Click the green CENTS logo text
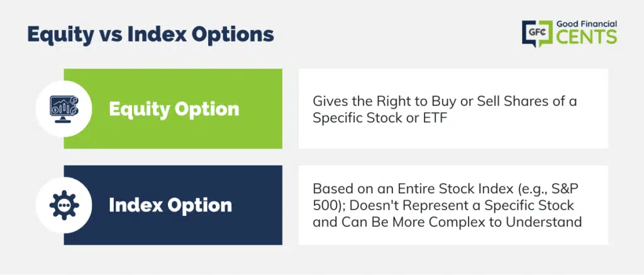 point(587,36)
